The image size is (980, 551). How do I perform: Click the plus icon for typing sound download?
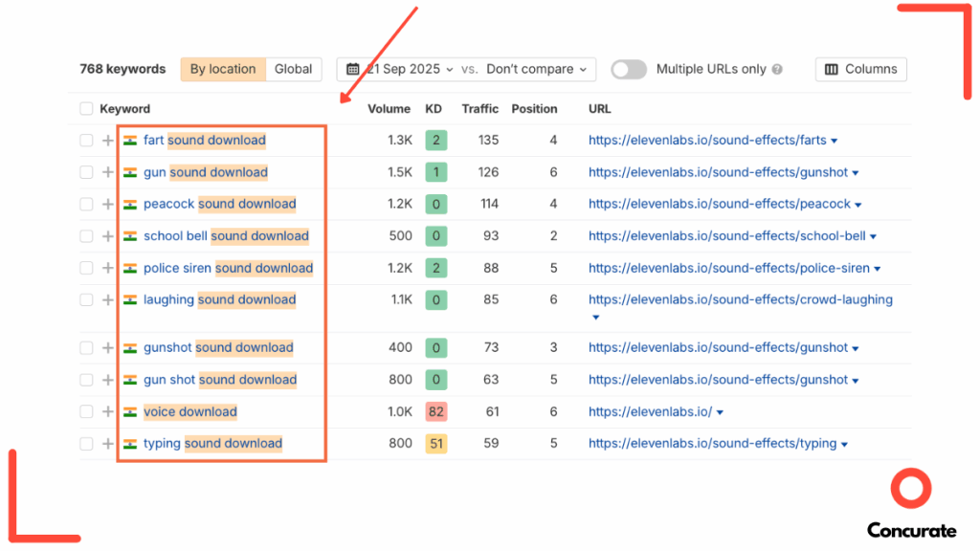point(107,444)
